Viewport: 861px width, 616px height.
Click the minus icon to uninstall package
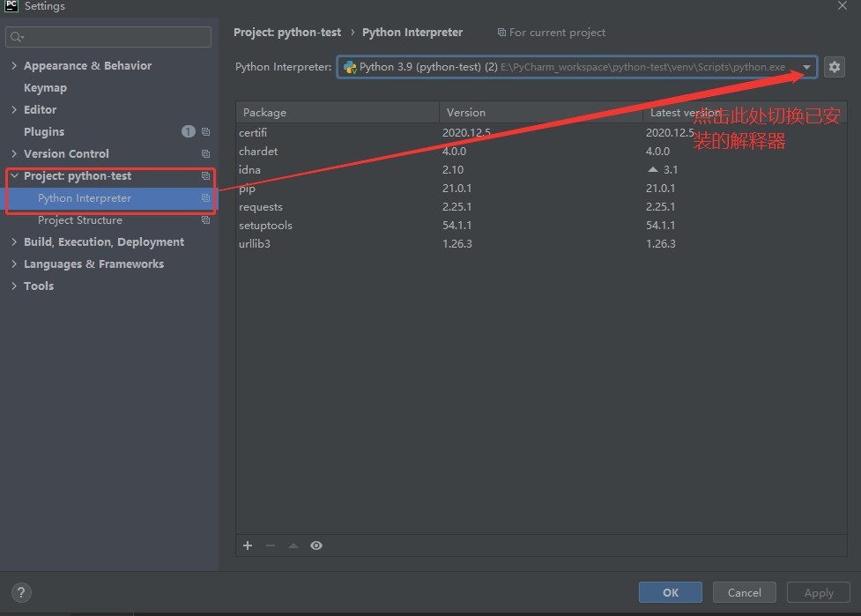point(271,545)
